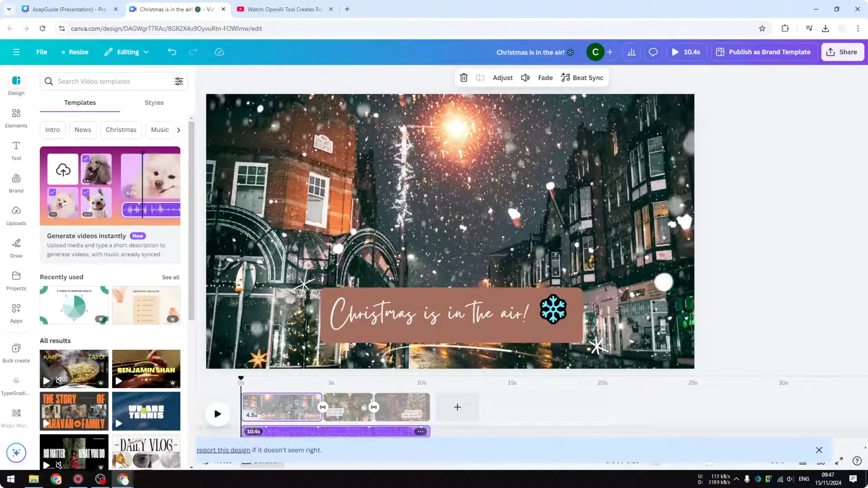Open search filter options
The height and width of the screenshot is (488, 868).
pyautogui.click(x=179, y=81)
